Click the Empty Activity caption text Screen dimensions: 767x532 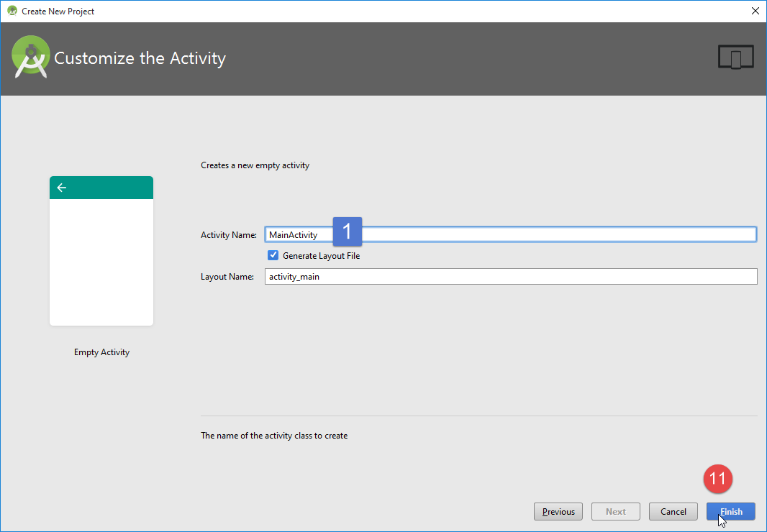point(101,352)
